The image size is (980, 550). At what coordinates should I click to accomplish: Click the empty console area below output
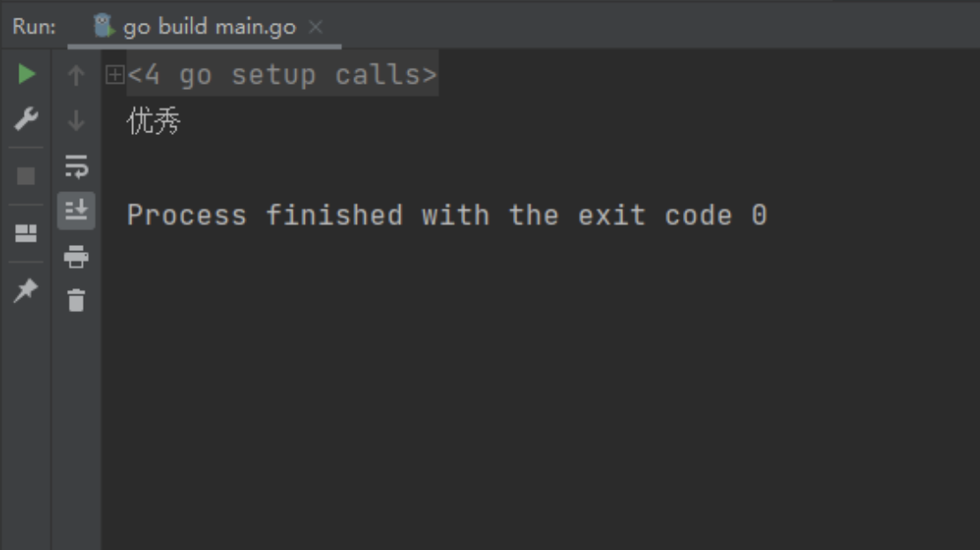coord(540,388)
